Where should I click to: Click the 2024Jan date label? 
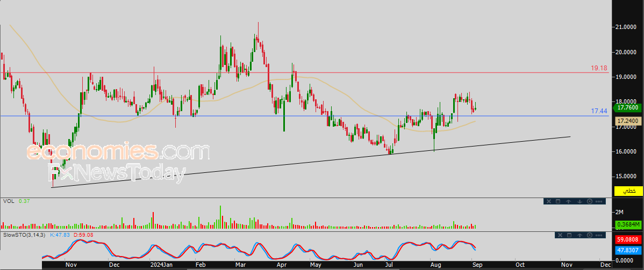pyautogui.click(x=161, y=265)
